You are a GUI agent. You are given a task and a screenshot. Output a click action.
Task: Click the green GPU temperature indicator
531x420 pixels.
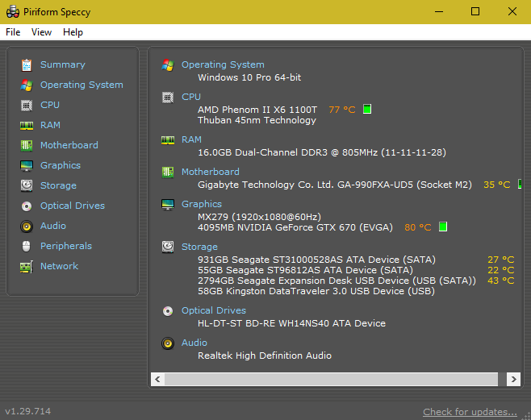pyautogui.click(x=443, y=227)
